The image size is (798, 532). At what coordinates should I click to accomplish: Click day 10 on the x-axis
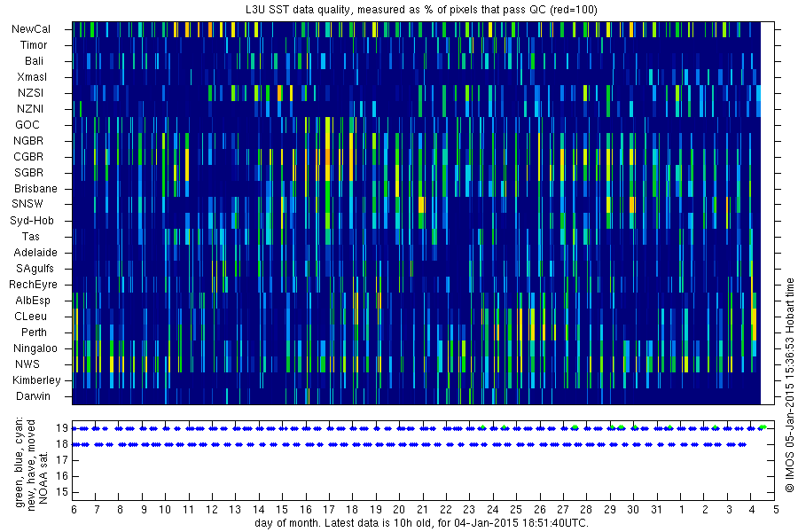click(165, 510)
